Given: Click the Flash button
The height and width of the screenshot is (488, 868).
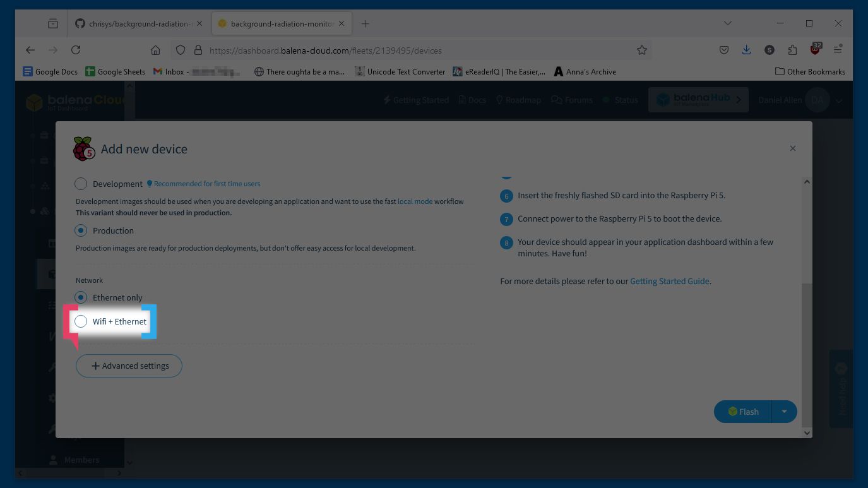Looking at the screenshot, I should coord(743,412).
